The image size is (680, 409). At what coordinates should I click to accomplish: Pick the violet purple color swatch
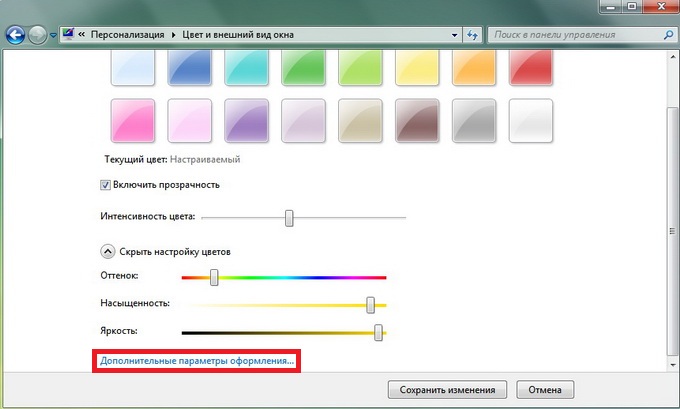click(246, 121)
